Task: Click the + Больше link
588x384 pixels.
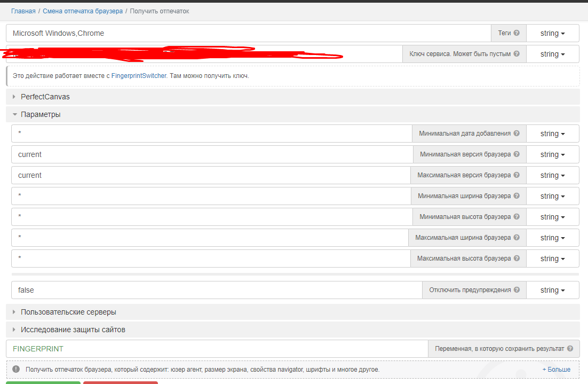Action: coord(556,370)
